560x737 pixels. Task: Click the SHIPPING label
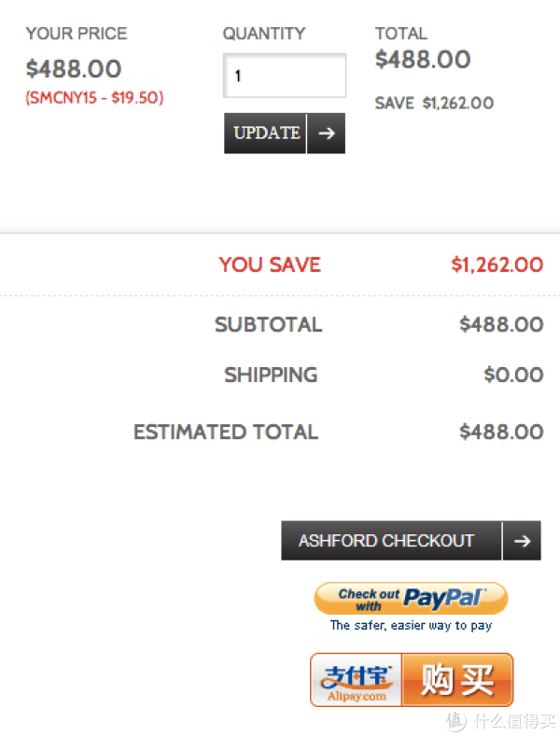click(x=271, y=376)
